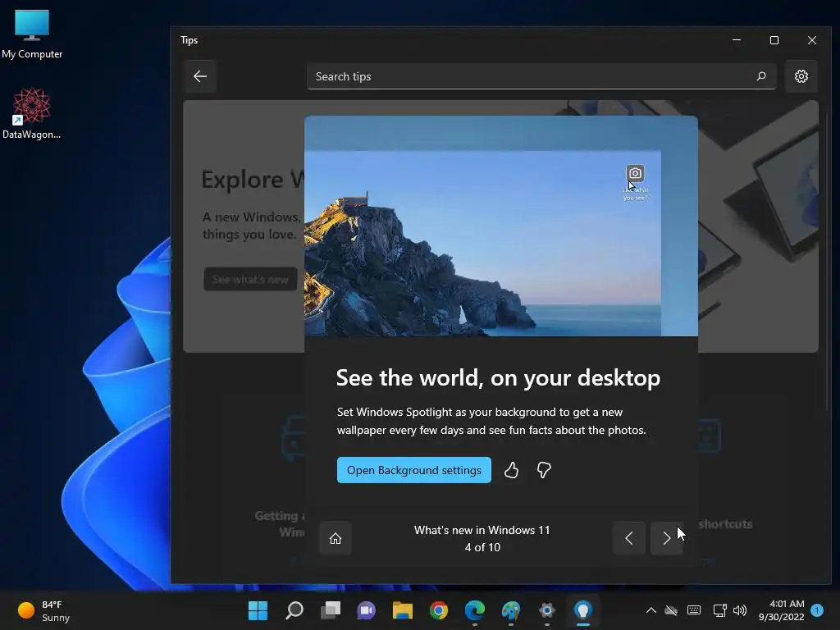
Task: Click the search magnifier in Search tips
Action: [760, 76]
